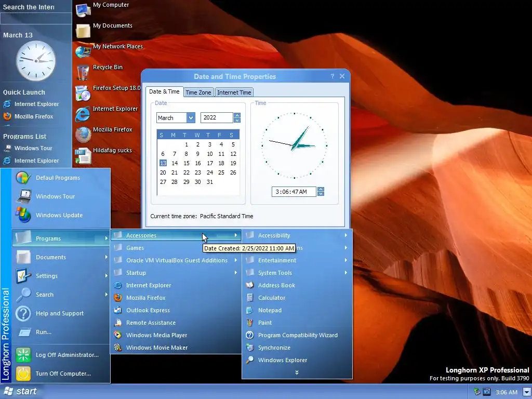Open Windows Explorer in Accessories menu
The height and width of the screenshot is (399, 532).
pos(297,360)
